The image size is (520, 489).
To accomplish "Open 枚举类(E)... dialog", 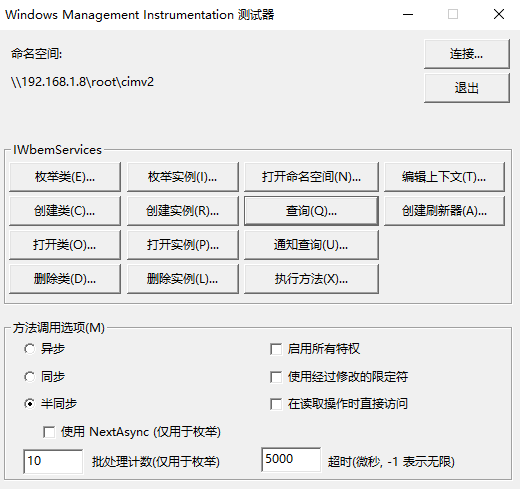I will 65,177.
